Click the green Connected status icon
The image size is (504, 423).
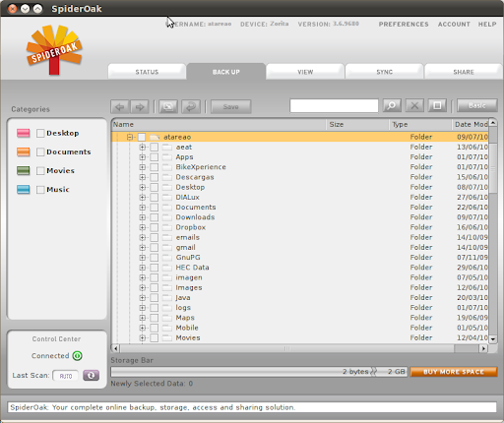(x=78, y=356)
